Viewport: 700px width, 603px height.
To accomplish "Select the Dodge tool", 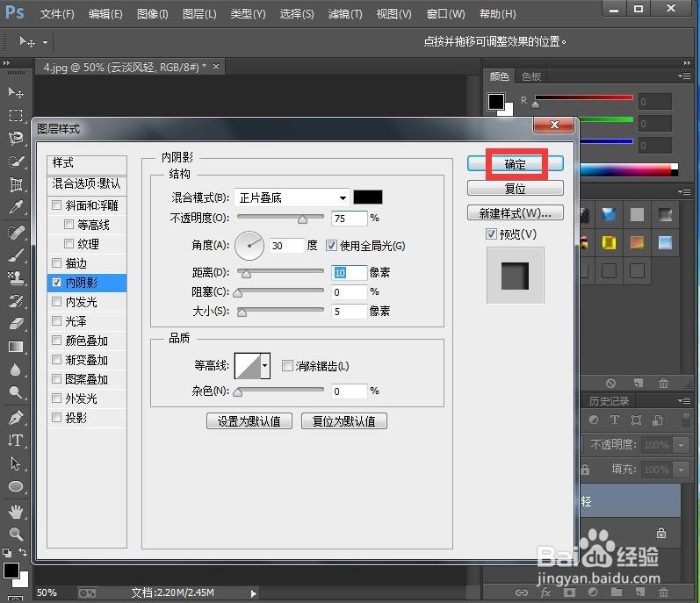I will [x=16, y=392].
